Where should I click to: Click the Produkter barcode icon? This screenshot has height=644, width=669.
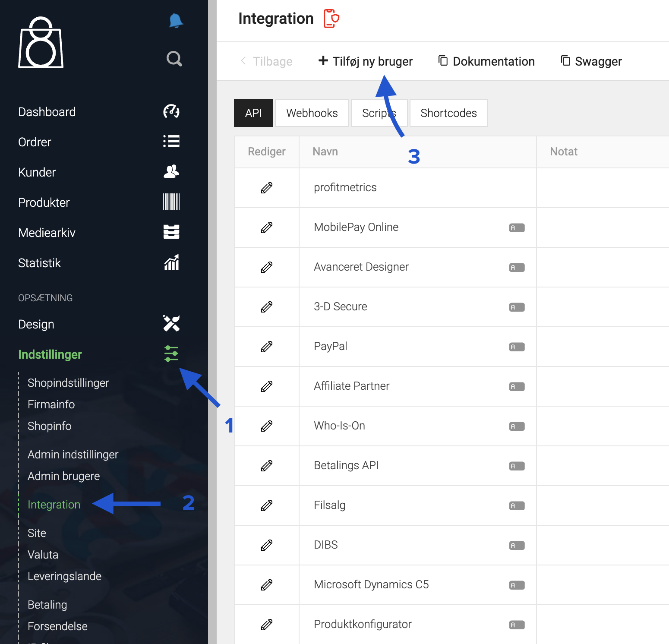171,202
